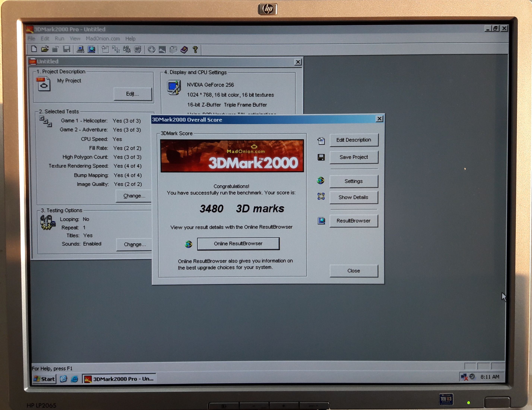The width and height of the screenshot is (532, 410).
Task: Click the Edit description toolbar icon
Action: 105,49
